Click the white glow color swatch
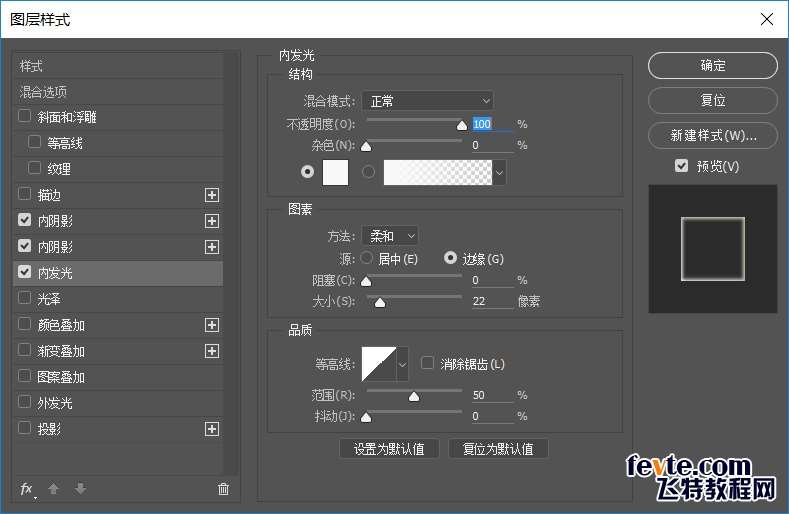789x514 pixels. (x=335, y=172)
